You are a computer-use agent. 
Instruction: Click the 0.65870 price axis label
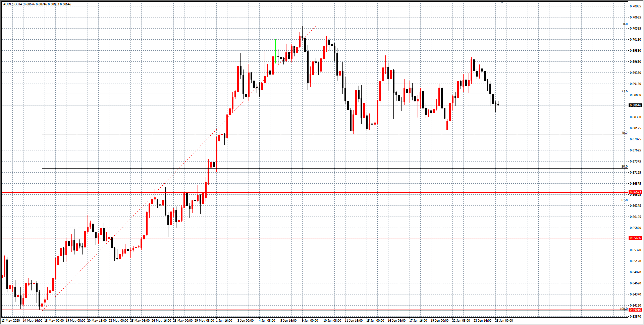click(635, 228)
